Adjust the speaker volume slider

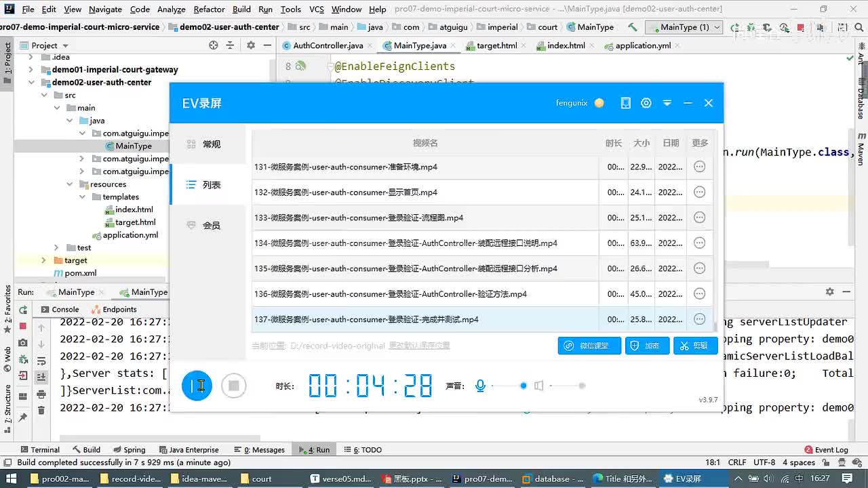(568, 386)
